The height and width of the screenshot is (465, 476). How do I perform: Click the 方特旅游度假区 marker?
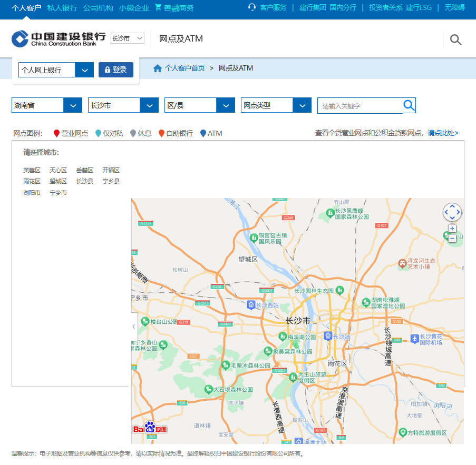pos(403,432)
